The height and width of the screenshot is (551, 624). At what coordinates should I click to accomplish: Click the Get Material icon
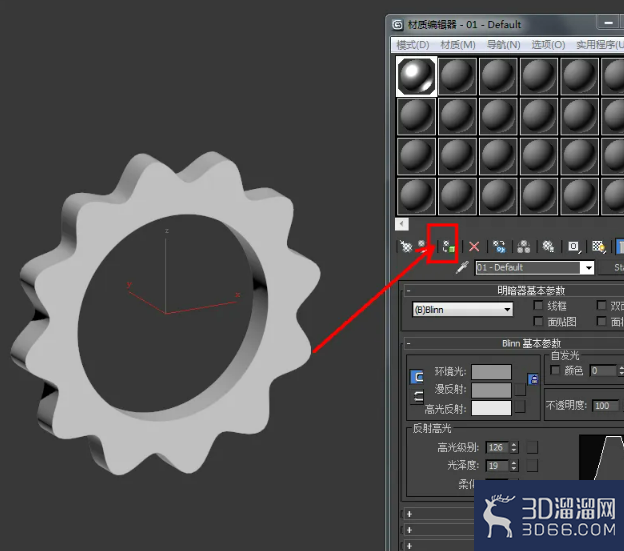click(406, 247)
